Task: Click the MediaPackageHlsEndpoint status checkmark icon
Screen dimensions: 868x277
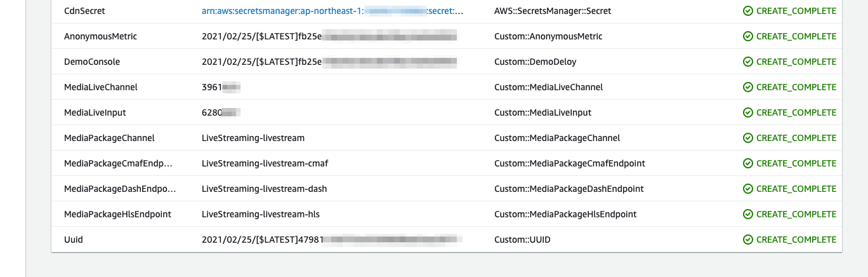Action: tap(748, 214)
